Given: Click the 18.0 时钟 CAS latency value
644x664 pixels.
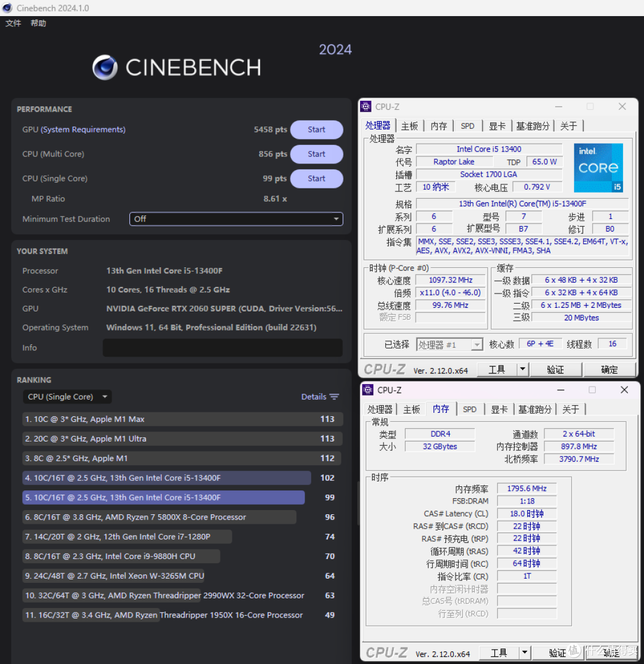Looking at the screenshot, I should [x=527, y=514].
